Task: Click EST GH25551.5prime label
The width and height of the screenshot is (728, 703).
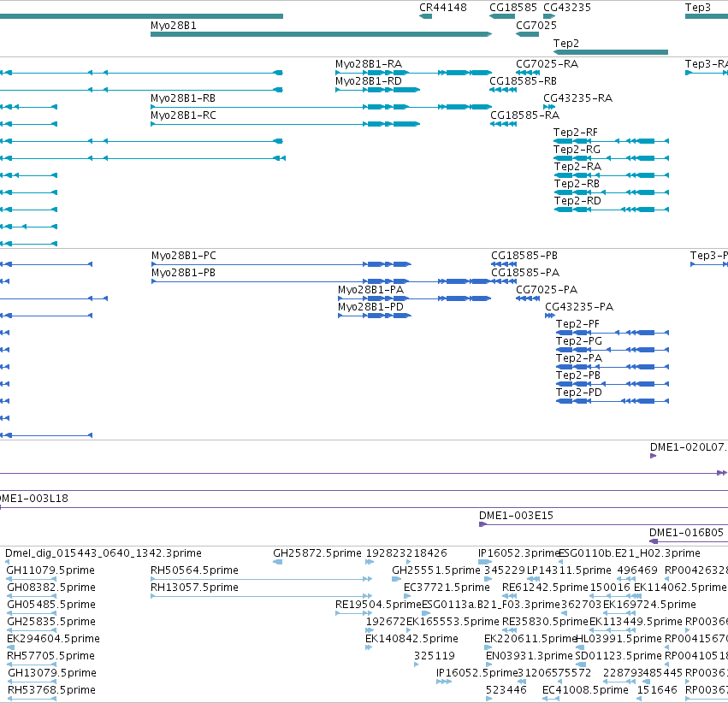Action: coord(436,570)
